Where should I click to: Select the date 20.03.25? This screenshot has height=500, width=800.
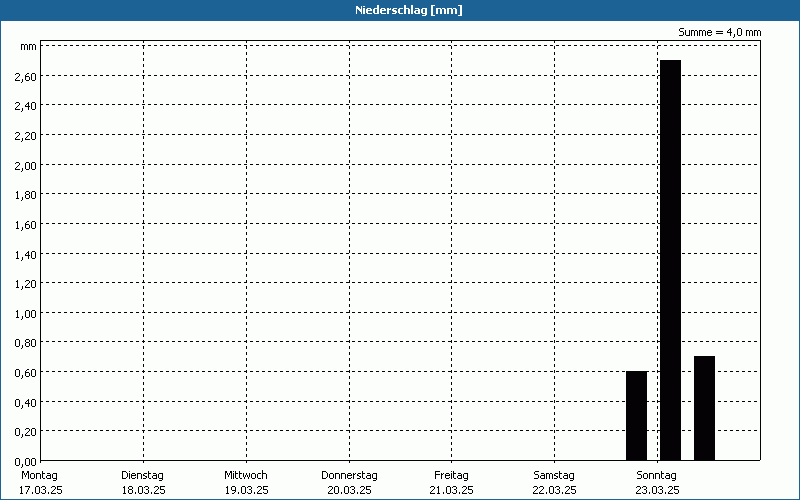(349, 491)
